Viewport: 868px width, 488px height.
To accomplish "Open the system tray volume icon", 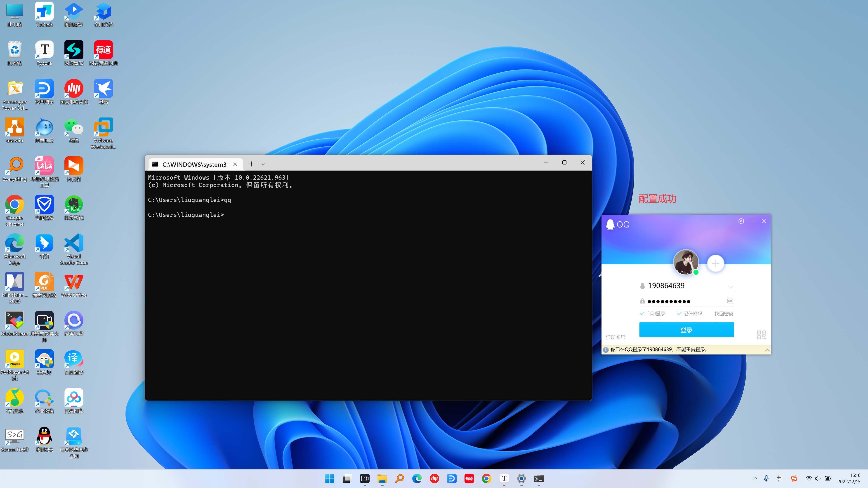I will click(x=818, y=479).
